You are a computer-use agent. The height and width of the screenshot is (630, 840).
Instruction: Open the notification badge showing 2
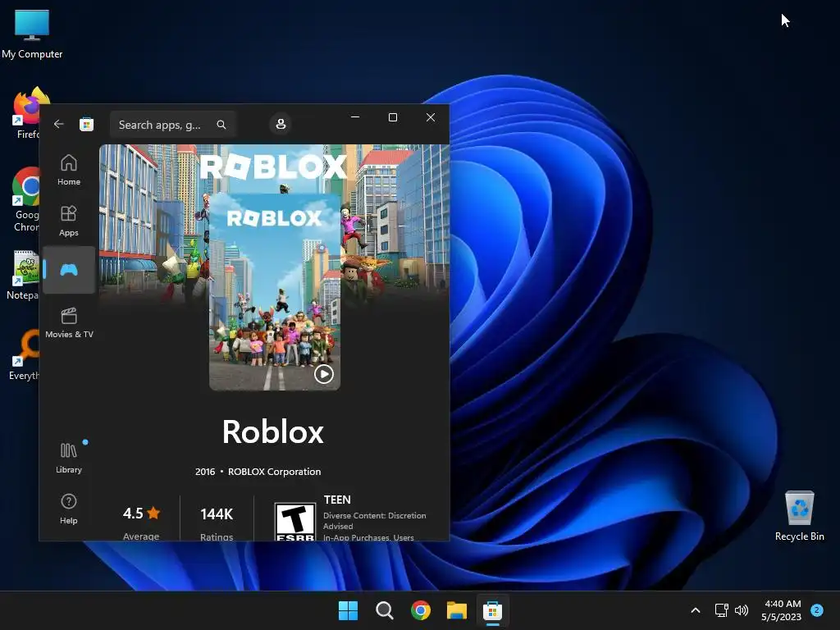817,609
